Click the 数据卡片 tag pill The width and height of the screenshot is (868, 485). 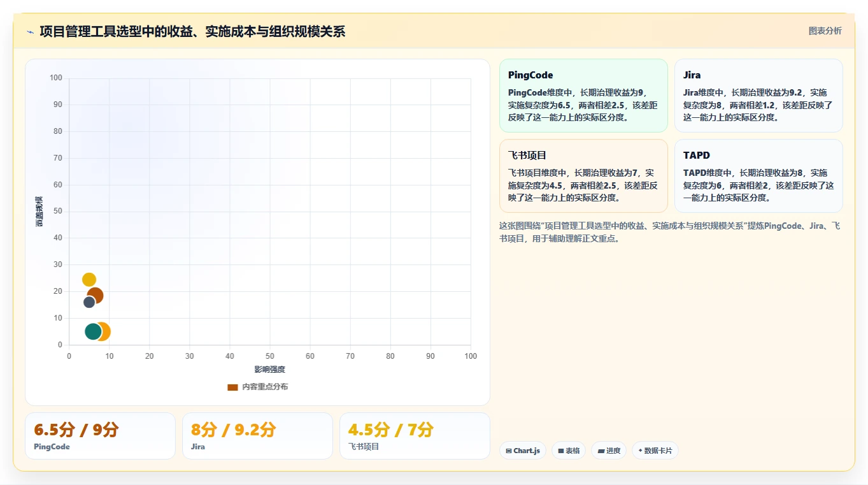coord(655,451)
